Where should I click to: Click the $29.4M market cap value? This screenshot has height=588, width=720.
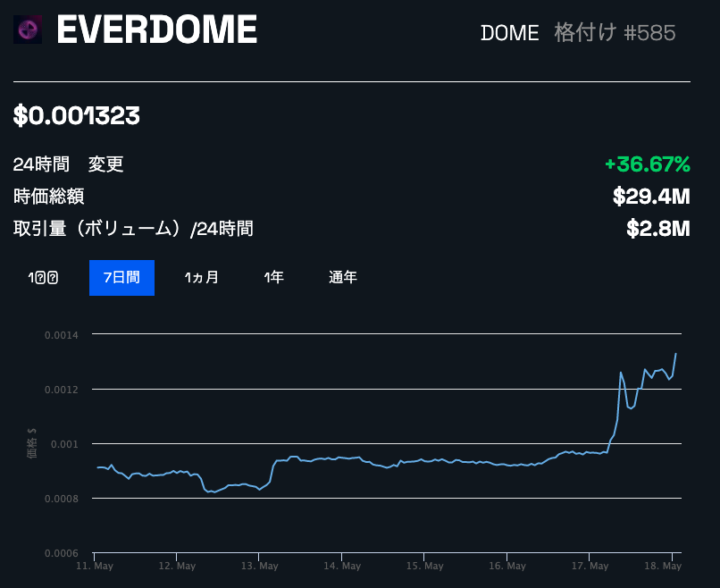(651, 197)
